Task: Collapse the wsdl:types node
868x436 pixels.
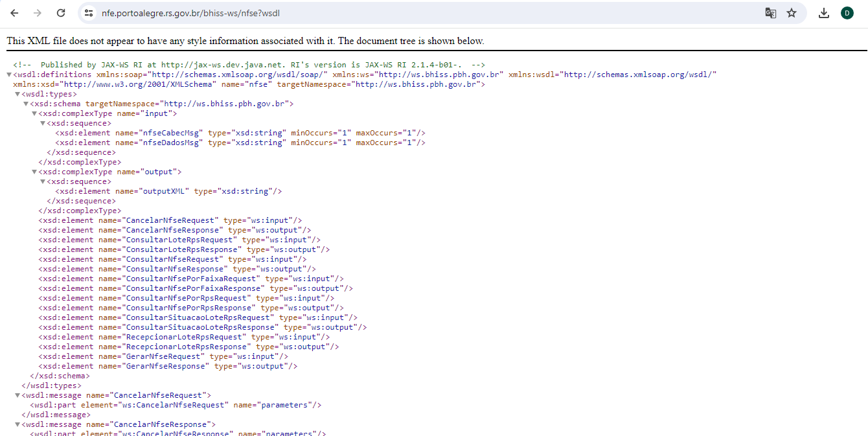Action: point(17,94)
